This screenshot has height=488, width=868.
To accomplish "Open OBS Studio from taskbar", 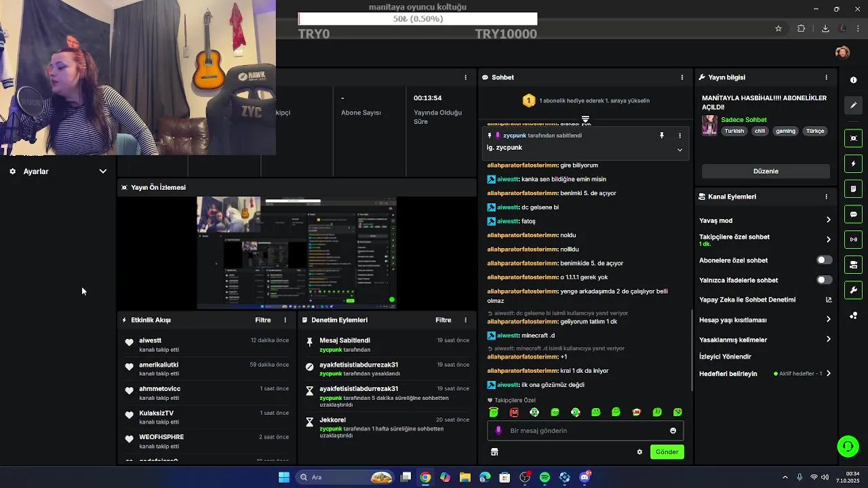I will pyautogui.click(x=525, y=477).
